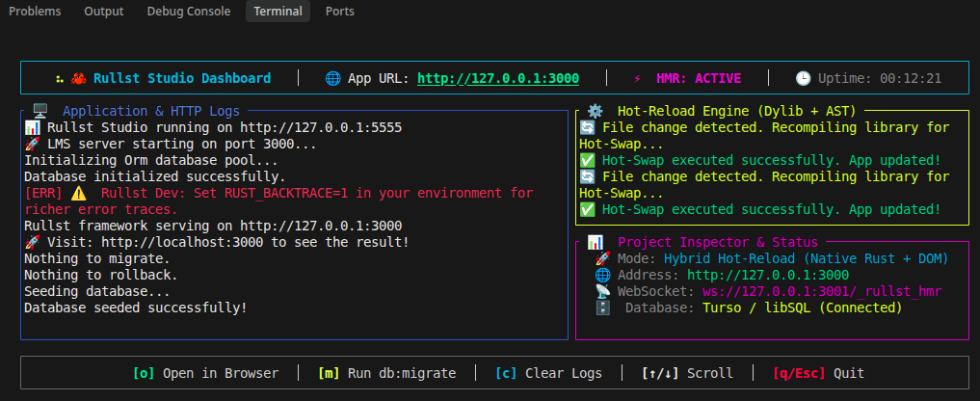Open the Debug Console tab
Image resolution: width=980 pixels, height=401 pixels.
189,12
